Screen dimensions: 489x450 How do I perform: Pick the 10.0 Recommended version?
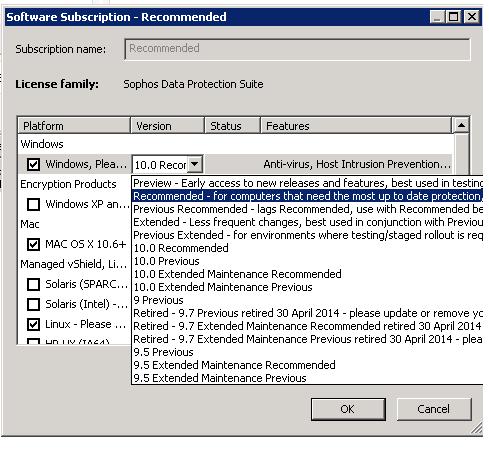[308, 248]
